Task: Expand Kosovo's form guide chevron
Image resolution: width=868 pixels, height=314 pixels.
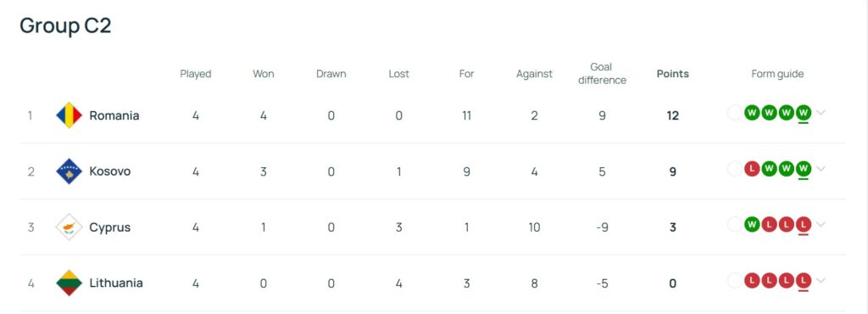Action: (x=821, y=169)
